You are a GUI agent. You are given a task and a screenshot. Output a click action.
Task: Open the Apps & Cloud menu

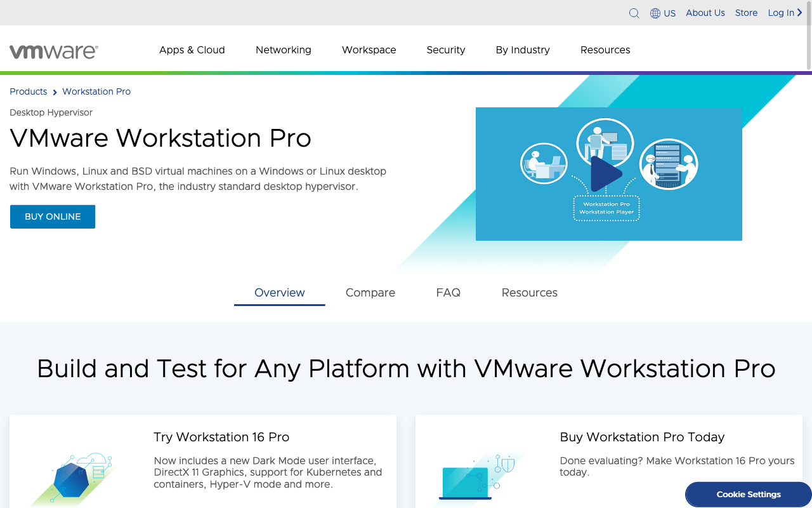tap(192, 50)
